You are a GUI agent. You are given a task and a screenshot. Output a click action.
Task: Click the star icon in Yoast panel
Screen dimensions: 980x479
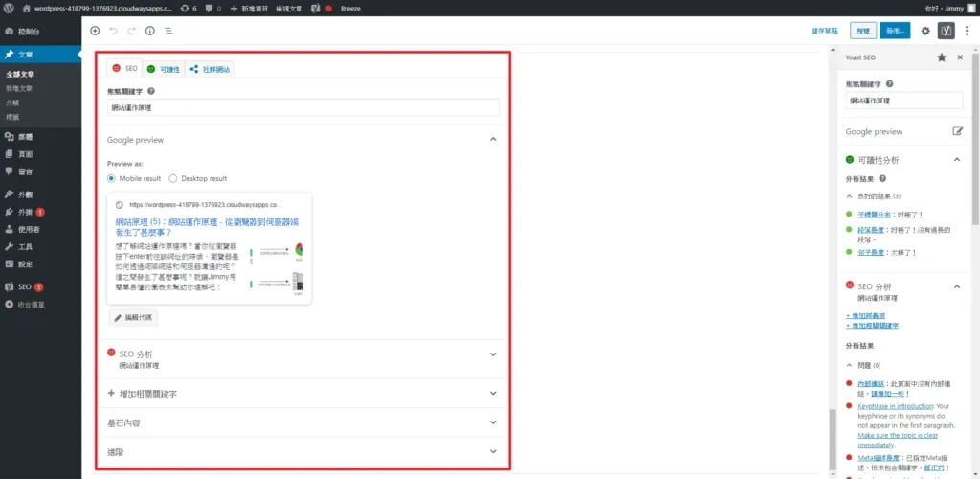click(942, 57)
